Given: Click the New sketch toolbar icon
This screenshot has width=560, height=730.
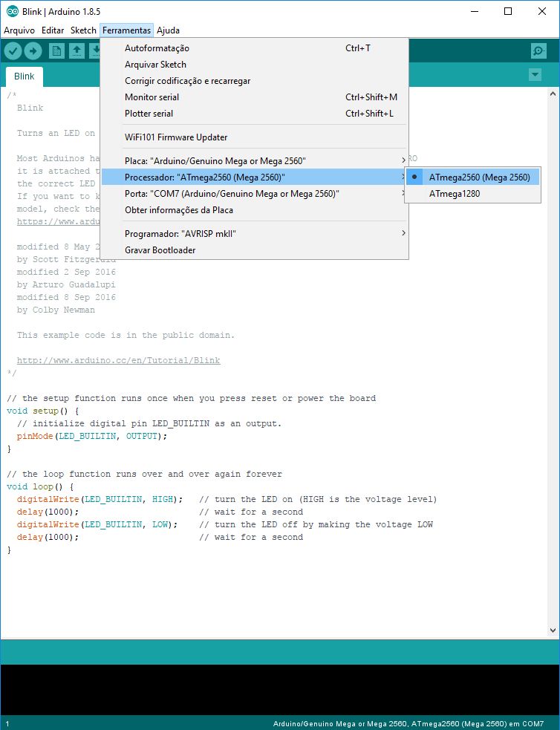Looking at the screenshot, I should [x=56, y=51].
